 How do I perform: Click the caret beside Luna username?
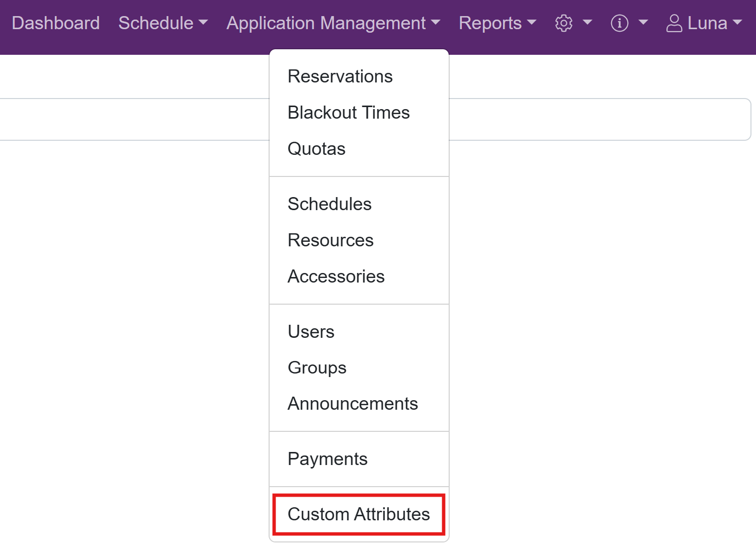tap(737, 23)
